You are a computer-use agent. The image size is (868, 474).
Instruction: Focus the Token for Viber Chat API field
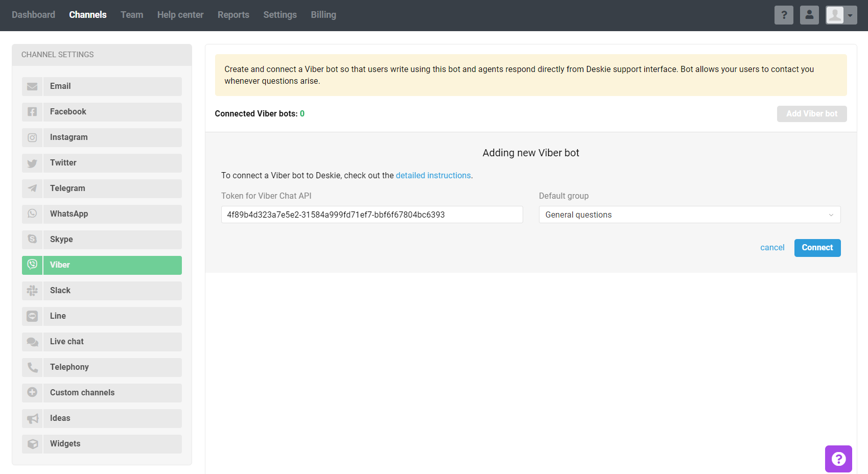click(x=372, y=215)
